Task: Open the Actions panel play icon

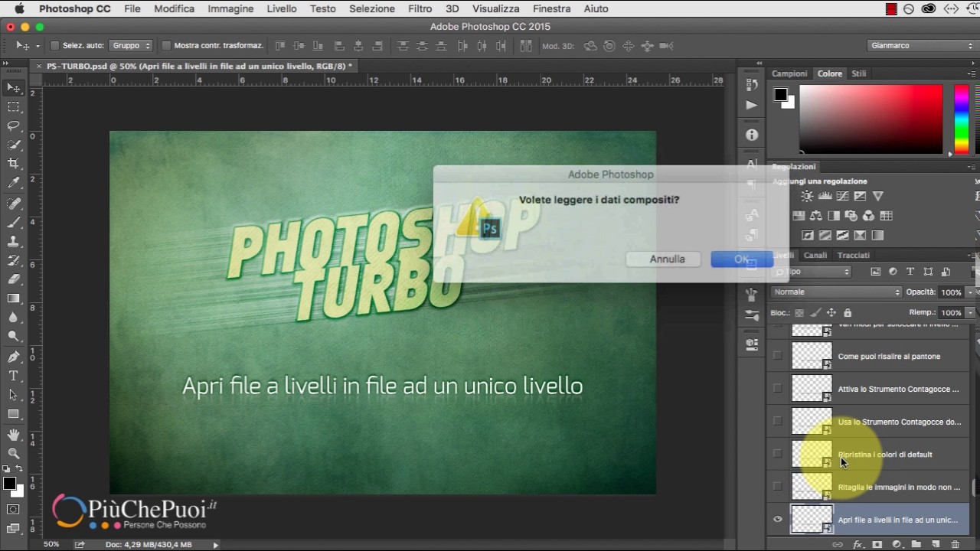Action: click(x=752, y=105)
